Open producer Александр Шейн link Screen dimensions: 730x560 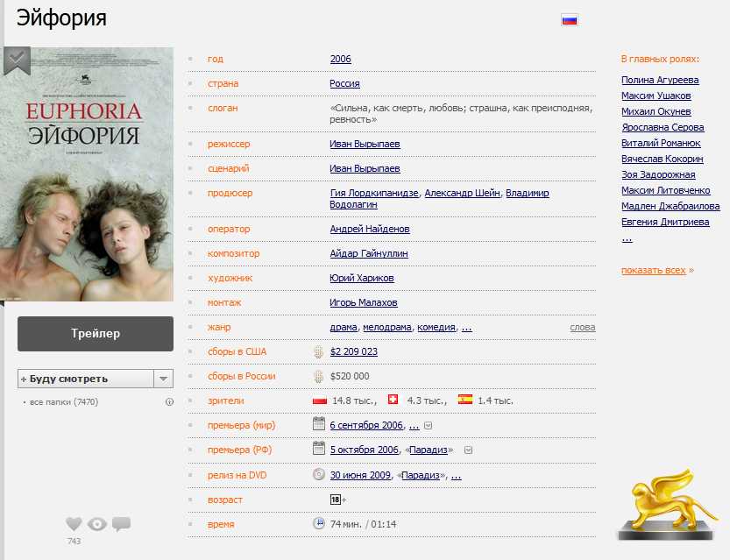tap(463, 193)
